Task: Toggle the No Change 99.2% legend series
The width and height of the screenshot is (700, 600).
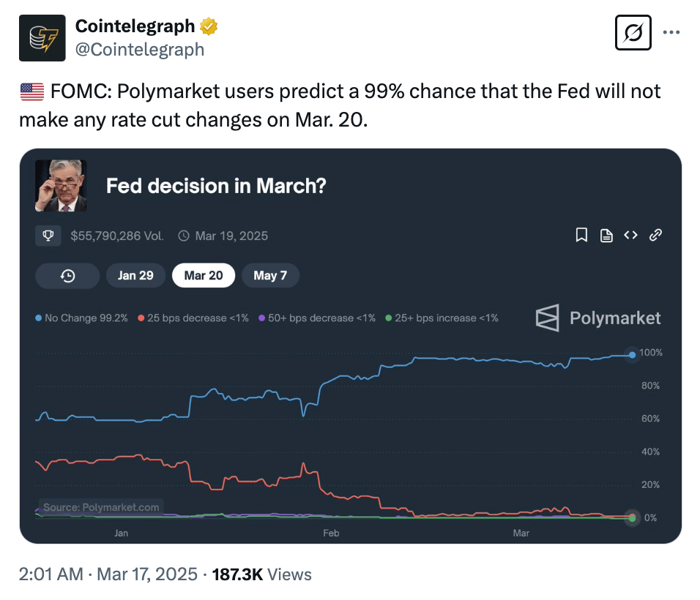Action: [81, 318]
